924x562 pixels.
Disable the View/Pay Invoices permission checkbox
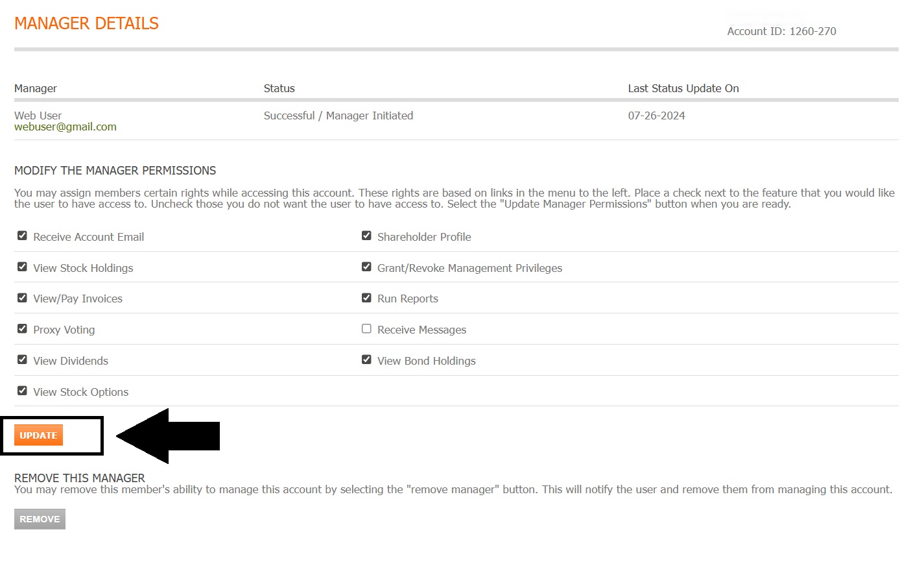[22, 298]
